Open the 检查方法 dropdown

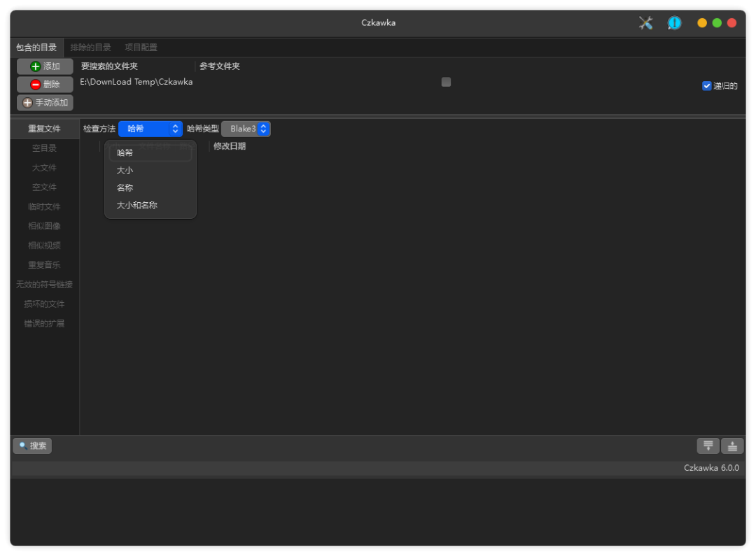(x=150, y=129)
